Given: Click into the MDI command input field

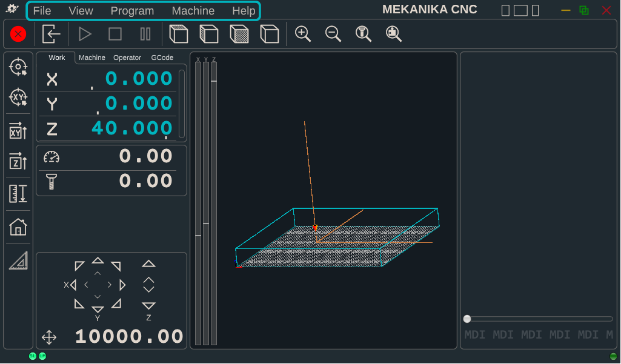Looking at the screenshot, I should pyautogui.click(x=538, y=335).
